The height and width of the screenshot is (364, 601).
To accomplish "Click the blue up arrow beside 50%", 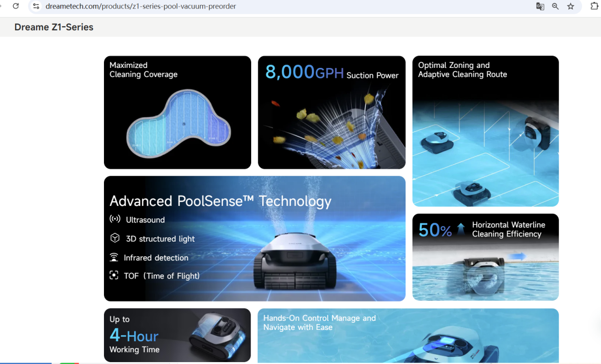I will 461,230.
